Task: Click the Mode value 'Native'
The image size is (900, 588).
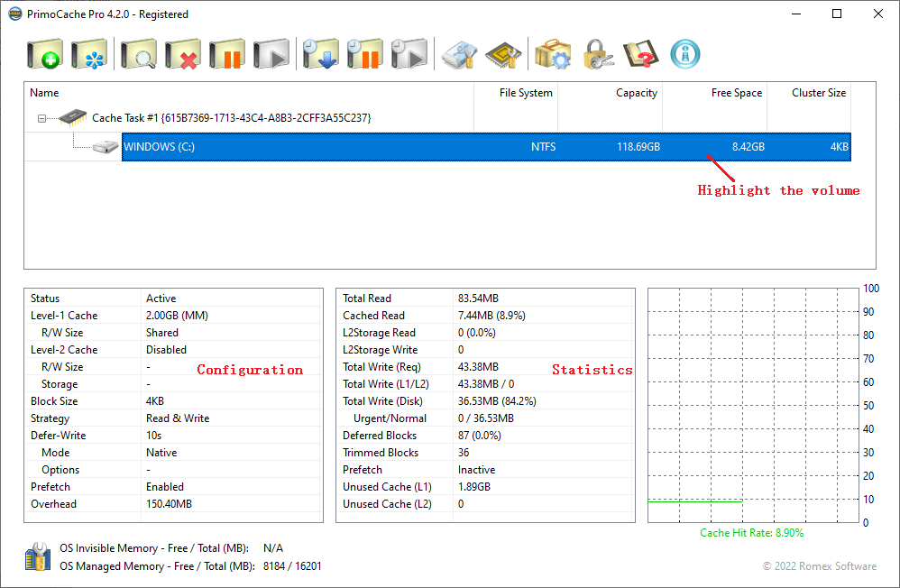Action: click(161, 453)
